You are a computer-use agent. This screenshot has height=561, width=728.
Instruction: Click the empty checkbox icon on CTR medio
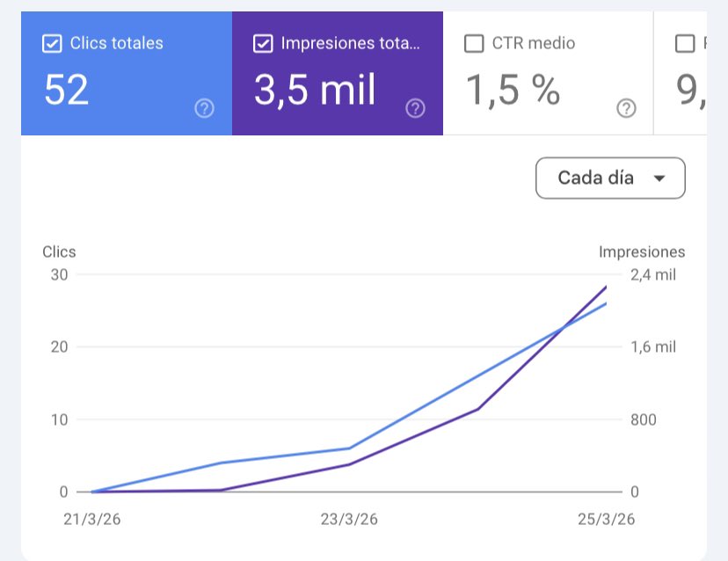click(473, 42)
